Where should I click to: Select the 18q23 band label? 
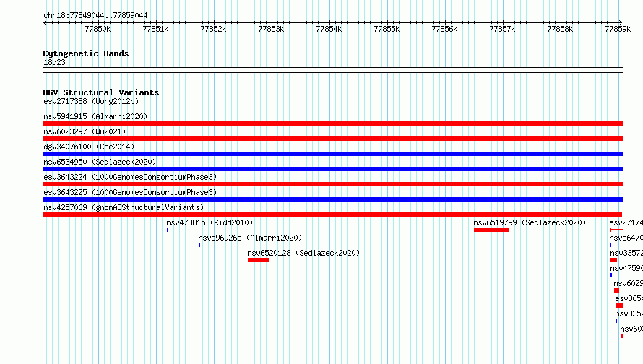54,62
